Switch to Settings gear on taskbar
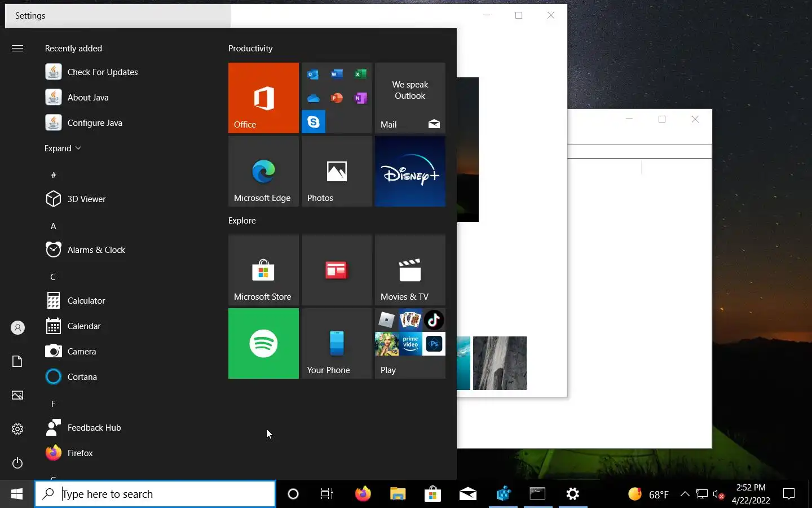Image resolution: width=812 pixels, height=508 pixels. (x=572, y=494)
